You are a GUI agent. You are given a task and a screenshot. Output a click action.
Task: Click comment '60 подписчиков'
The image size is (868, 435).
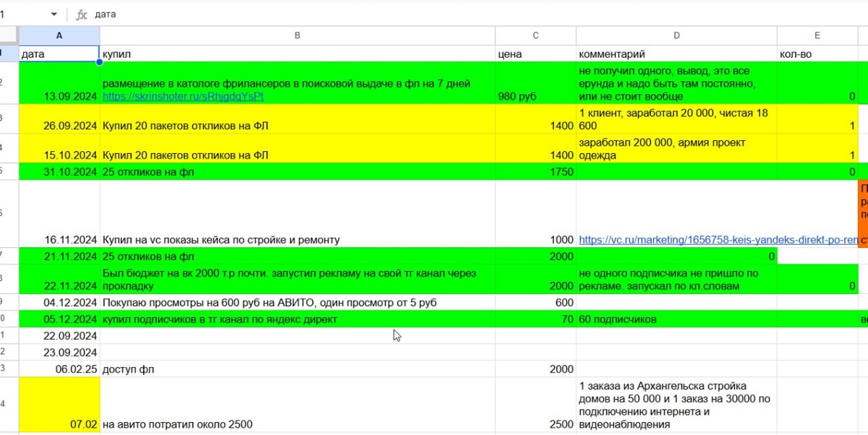(676, 319)
